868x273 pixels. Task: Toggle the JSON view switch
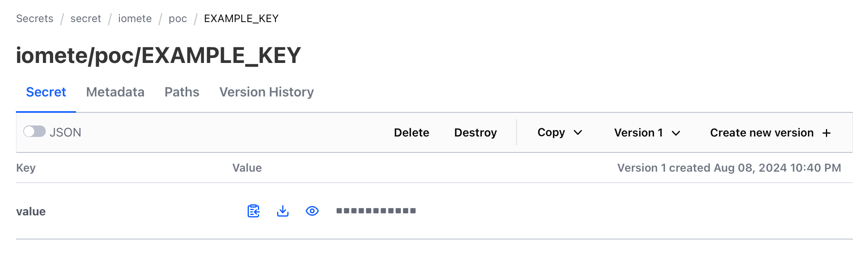pos(34,132)
